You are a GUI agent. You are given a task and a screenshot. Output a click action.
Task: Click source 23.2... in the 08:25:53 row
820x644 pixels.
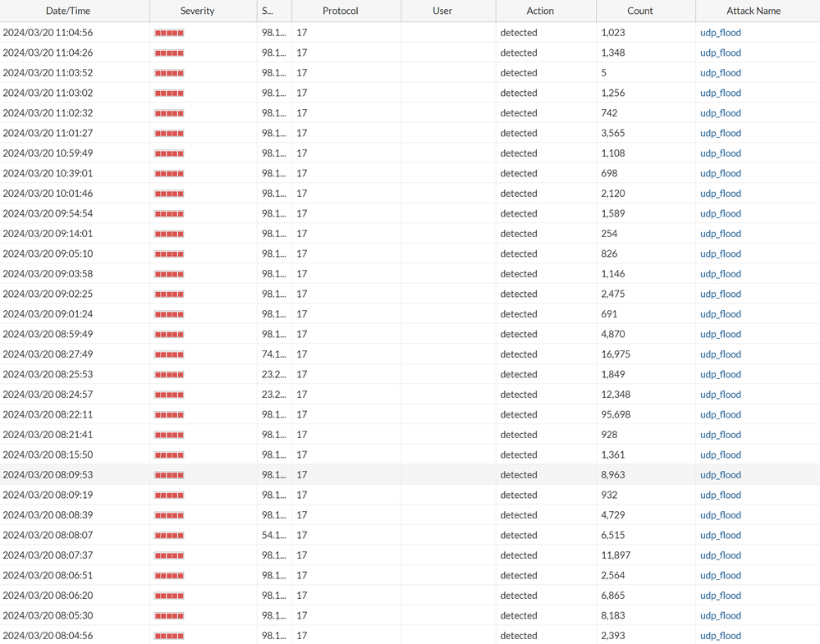pos(273,374)
